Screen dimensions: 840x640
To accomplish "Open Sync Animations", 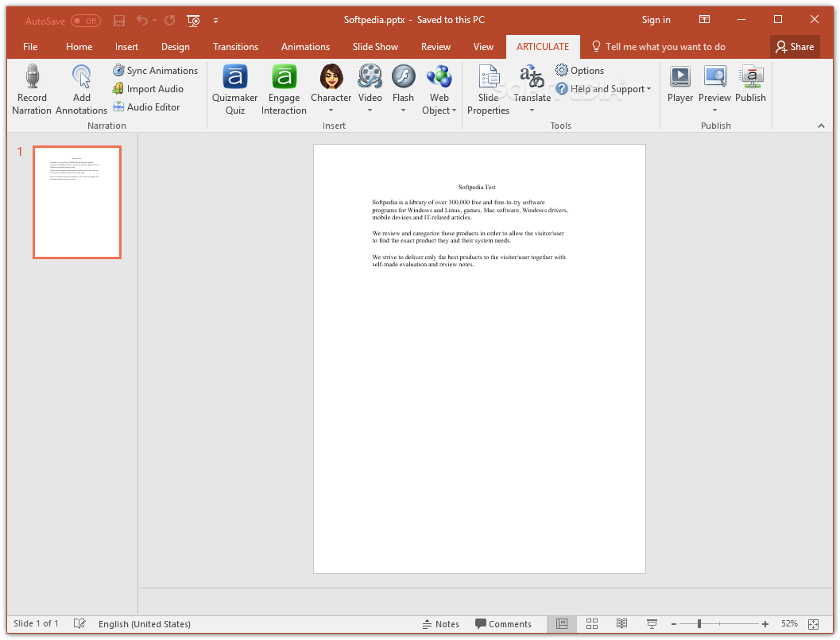I will point(155,70).
